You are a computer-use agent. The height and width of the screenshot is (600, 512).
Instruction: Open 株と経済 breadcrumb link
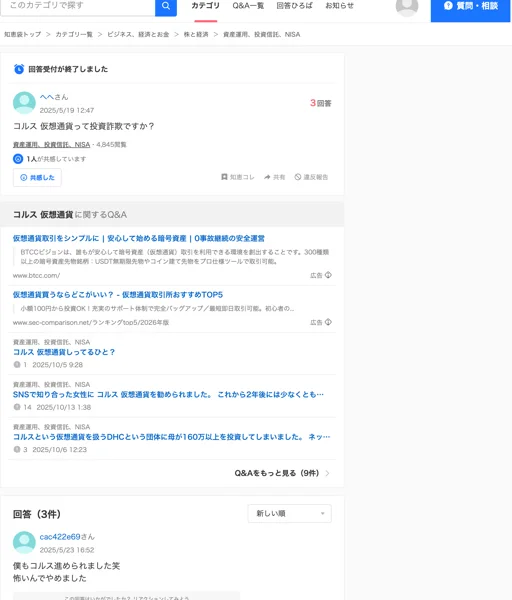click(x=196, y=34)
